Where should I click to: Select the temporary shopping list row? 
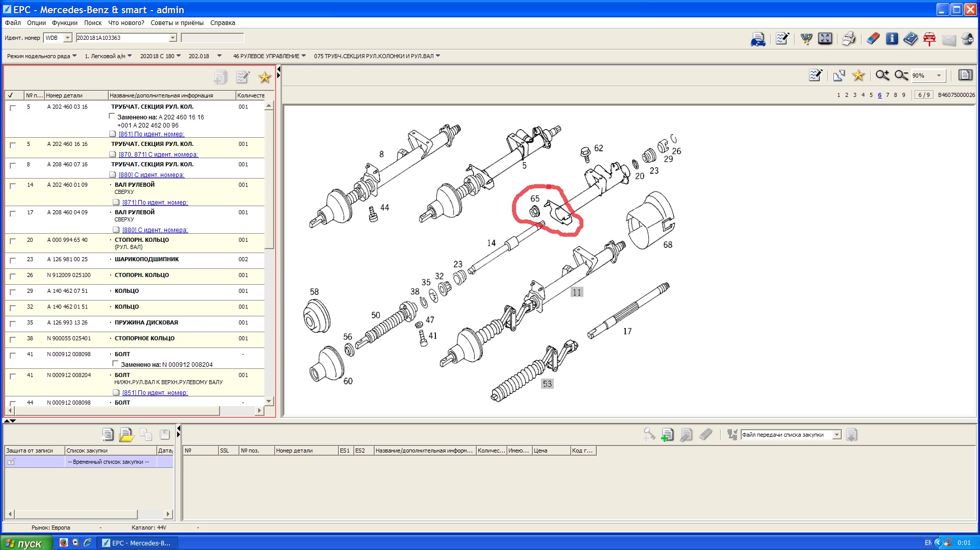click(89, 462)
